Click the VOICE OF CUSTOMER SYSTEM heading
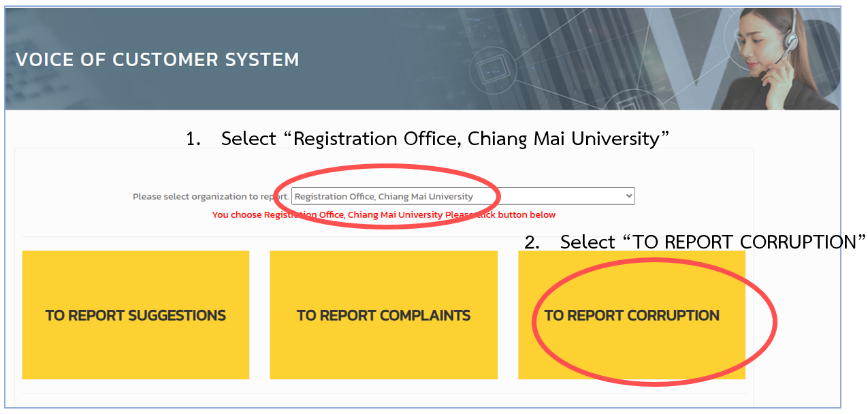 tap(157, 60)
